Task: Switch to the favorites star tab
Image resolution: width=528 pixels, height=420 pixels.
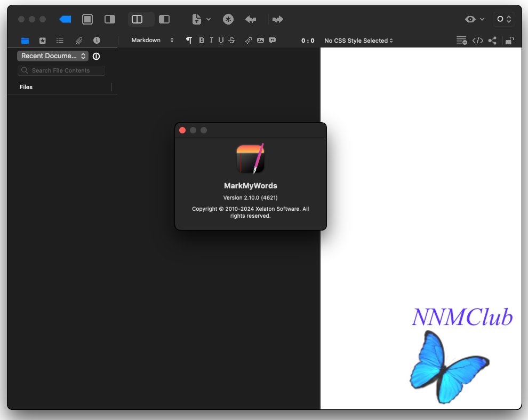Action: pos(43,41)
